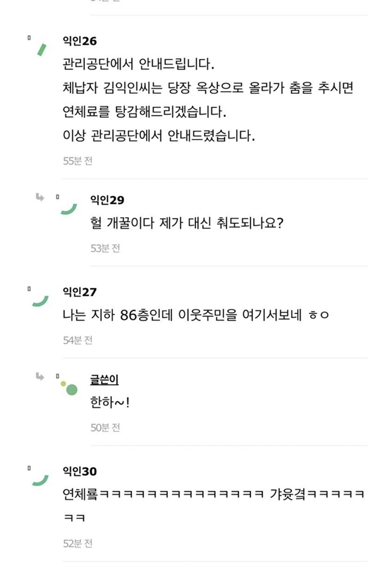This screenshot has height=579, width=392.
Task: Click the reply arrow beside 글쓴이's comment
Action: [40, 376]
